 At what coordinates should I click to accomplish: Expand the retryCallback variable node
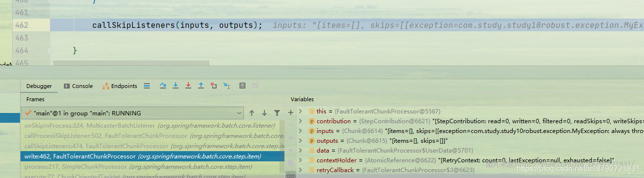point(301,170)
